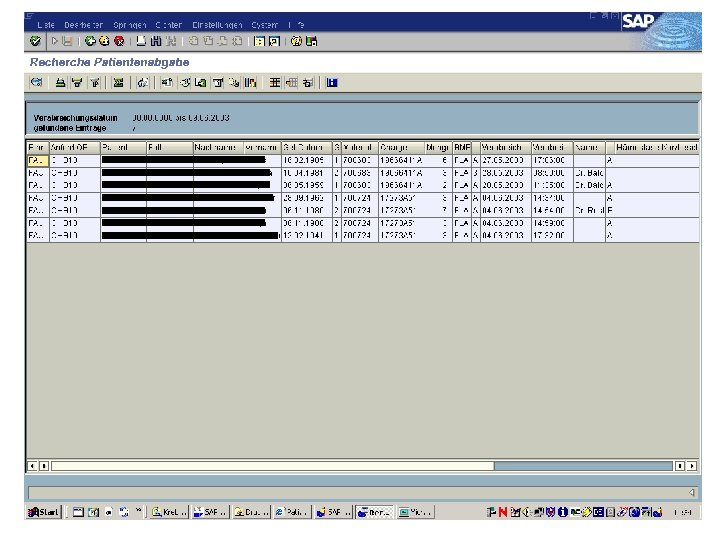Click the red Cancel icon

click(119, 41)
